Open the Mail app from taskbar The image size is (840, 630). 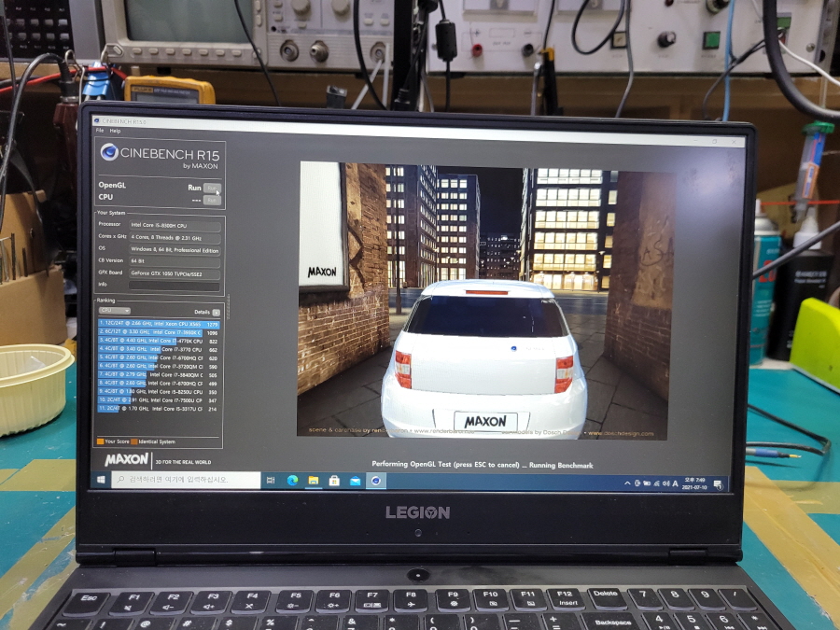[x=355, y=481]
